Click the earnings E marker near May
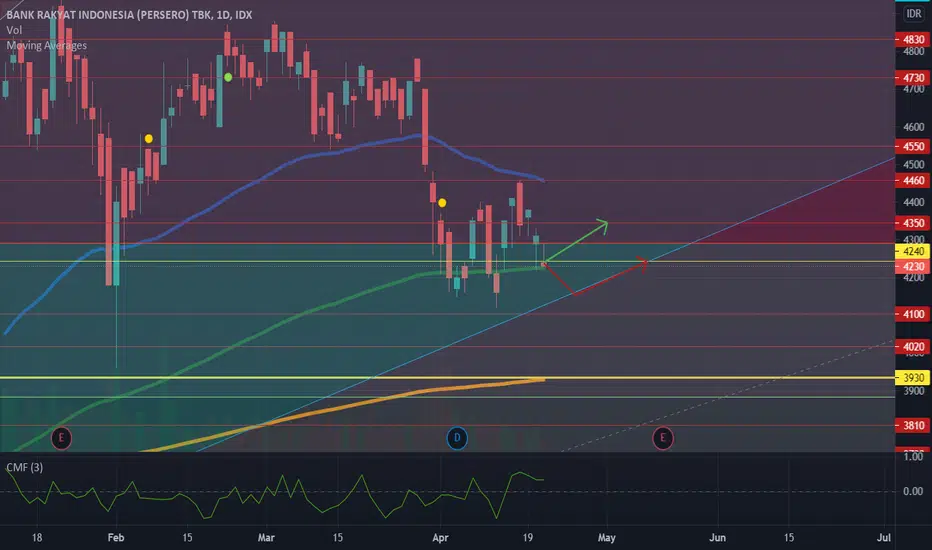This screenshot has width=932, height=550. pyautogui.click(x=663, y=439)
